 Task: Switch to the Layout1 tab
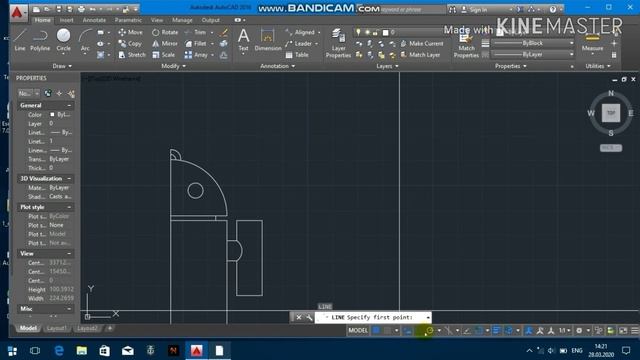tap(56, 328)
